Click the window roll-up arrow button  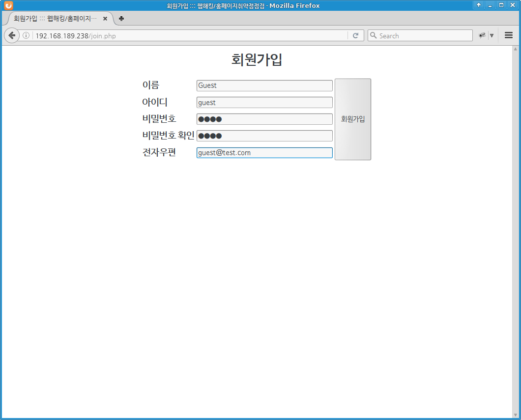(478, 5)
